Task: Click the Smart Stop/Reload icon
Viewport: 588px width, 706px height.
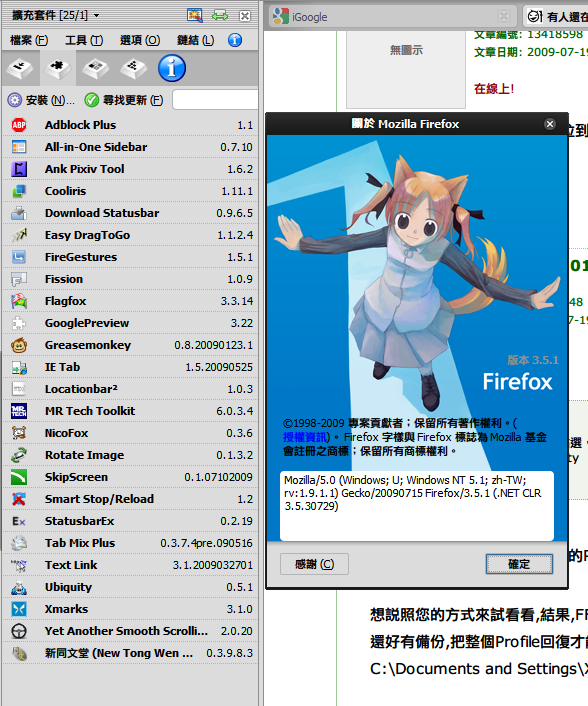Action: pos(19,499)
